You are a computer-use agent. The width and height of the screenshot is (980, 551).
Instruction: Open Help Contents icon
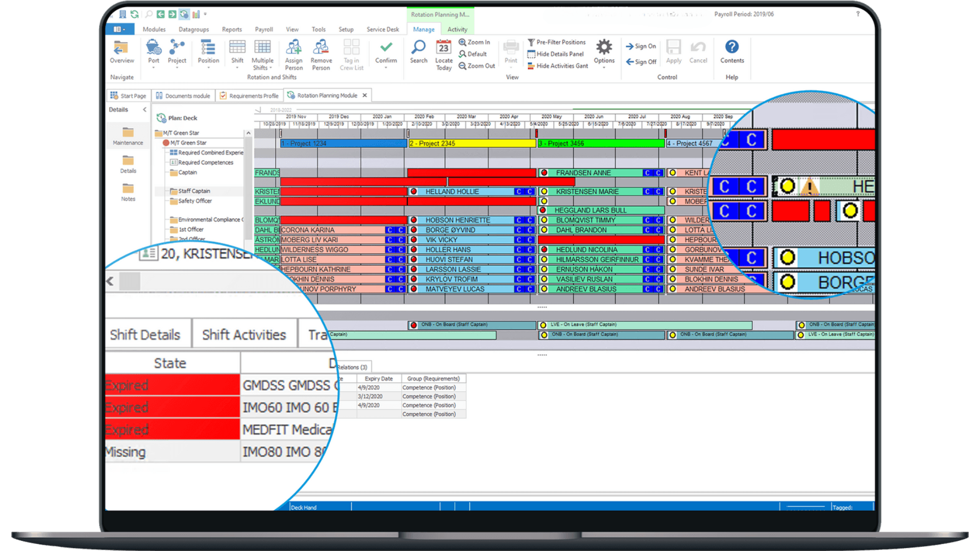[731, 47]
